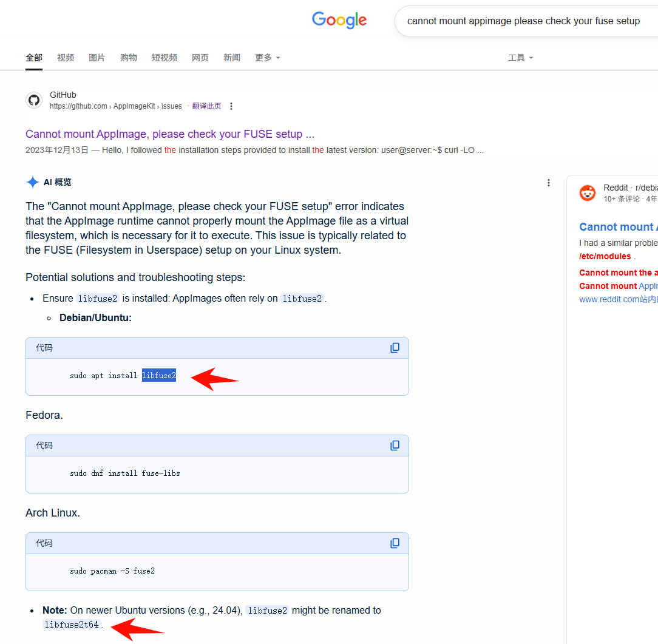Copy the pacman -S fuse2 code
The height and width of the screenshot is (644, 658).
point(395,543)
